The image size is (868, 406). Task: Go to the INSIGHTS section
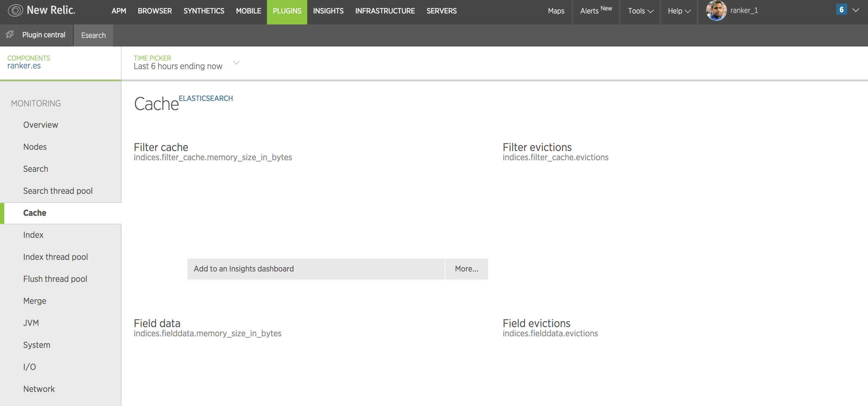(328, 11)
